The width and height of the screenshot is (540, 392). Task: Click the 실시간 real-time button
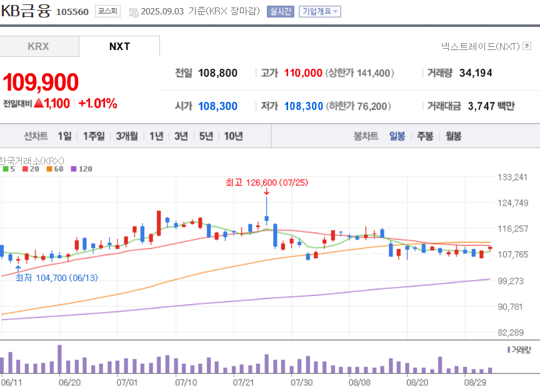(281, 11)
